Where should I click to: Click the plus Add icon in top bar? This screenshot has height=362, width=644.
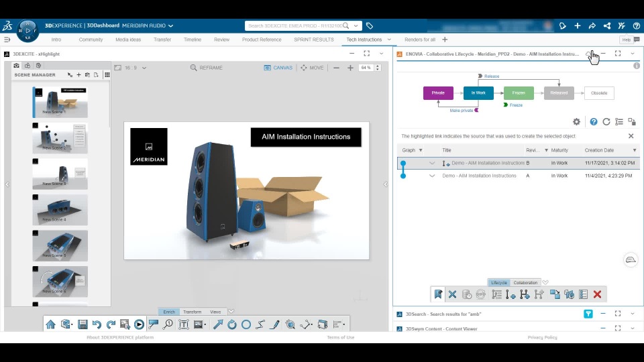click(x=578, y=26)
